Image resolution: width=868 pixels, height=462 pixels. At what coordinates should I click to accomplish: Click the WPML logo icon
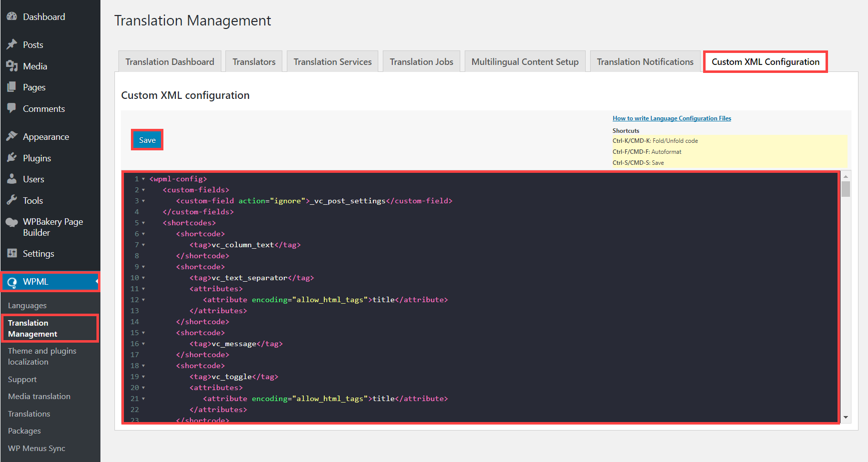[x=12, y=282]
